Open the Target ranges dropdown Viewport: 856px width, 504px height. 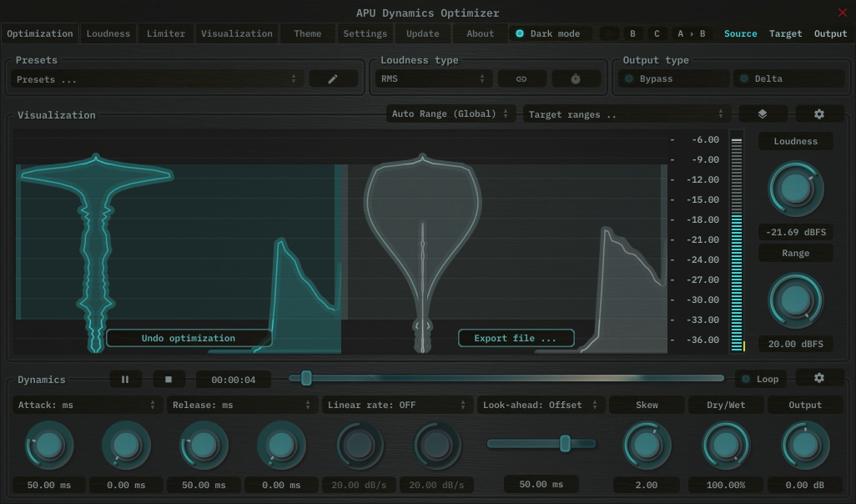(x=626, y=114)
